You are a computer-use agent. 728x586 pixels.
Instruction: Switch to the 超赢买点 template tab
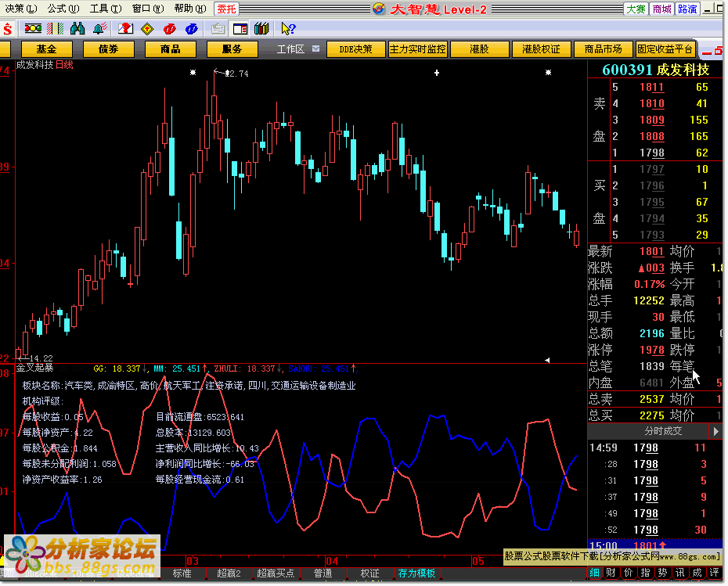(x=276, y=573)
